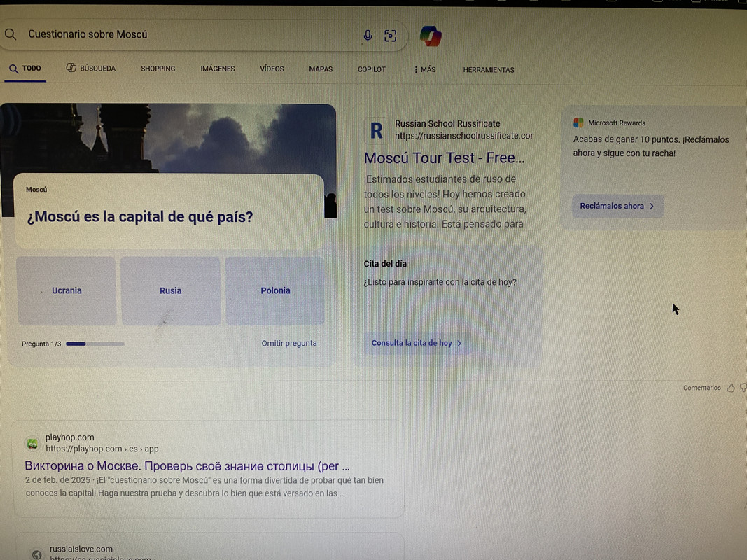Viewport: 747px width, 560px height.
Task: Start voice search with microphone icon
Action: coord(368,35)
